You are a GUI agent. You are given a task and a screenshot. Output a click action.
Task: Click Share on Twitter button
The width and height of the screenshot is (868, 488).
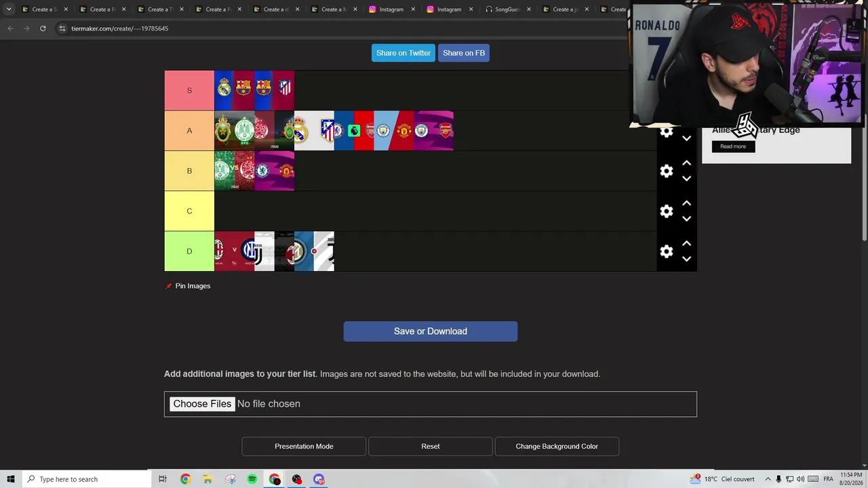[403, 53]
